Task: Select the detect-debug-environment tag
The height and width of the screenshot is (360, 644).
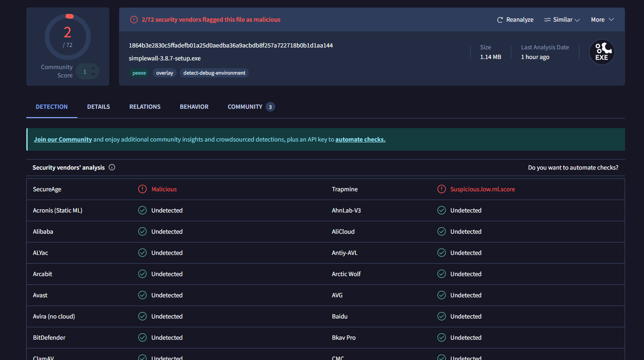Action: pos(214,73)
